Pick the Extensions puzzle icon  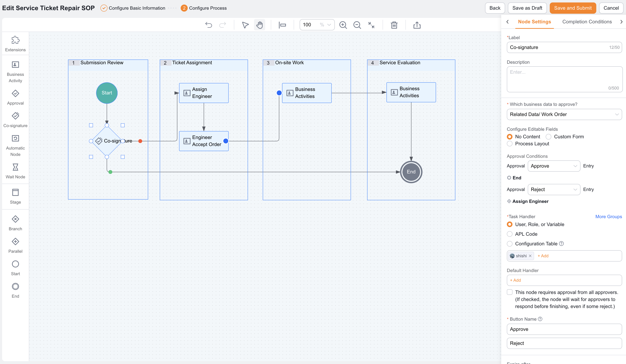click(x=15, y=40)
